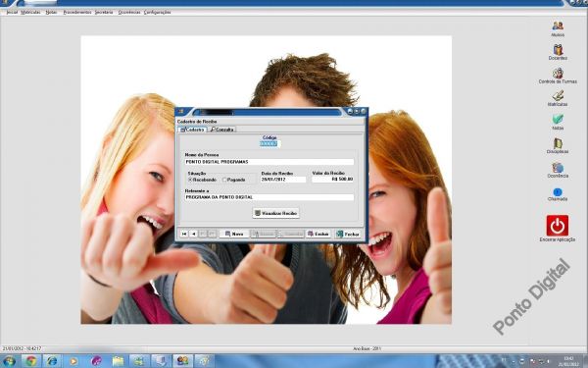Open the Secretaria menu
This screenshot has height=368, width=588.
pyautogui.click(x=104, y=13)
